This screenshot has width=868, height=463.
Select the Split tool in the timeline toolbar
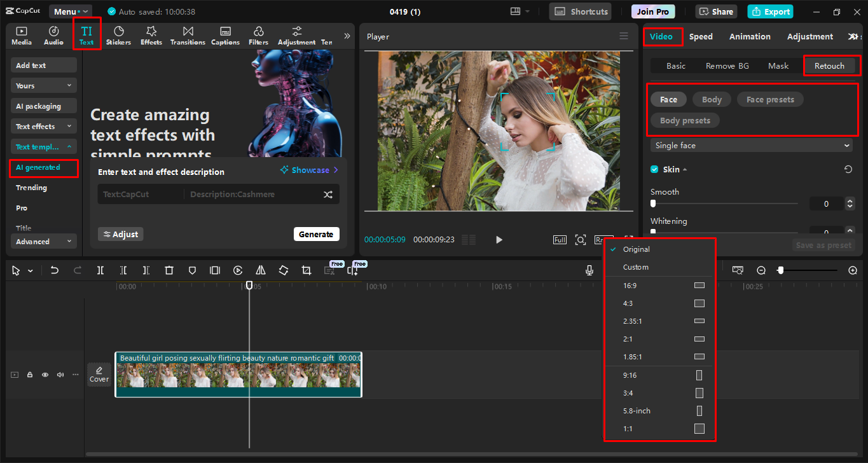pyautogui.click(x=100, y=270)
